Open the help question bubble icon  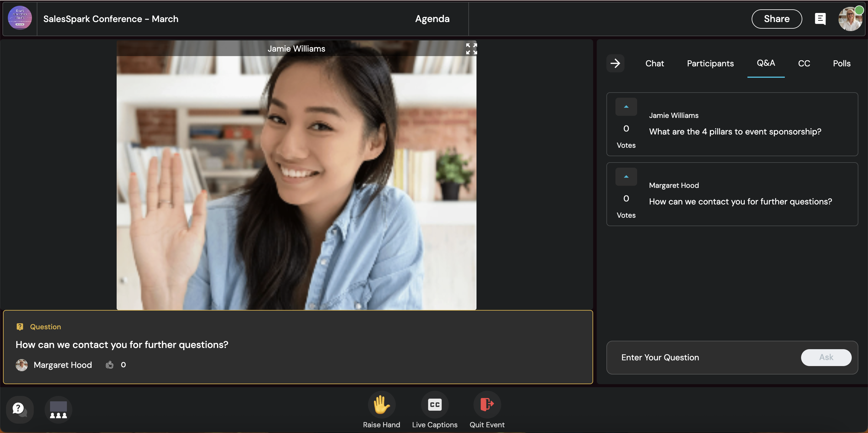click(19, 409)
